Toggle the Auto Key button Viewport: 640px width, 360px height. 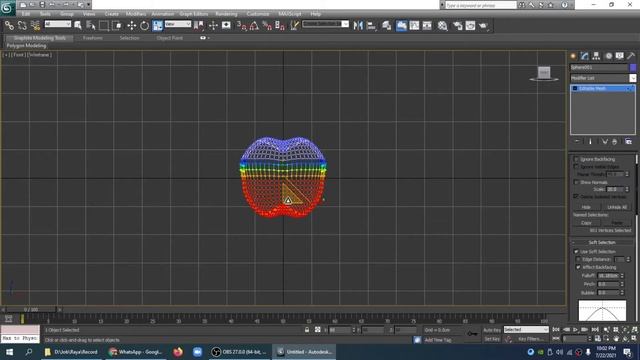click(492, 330)
